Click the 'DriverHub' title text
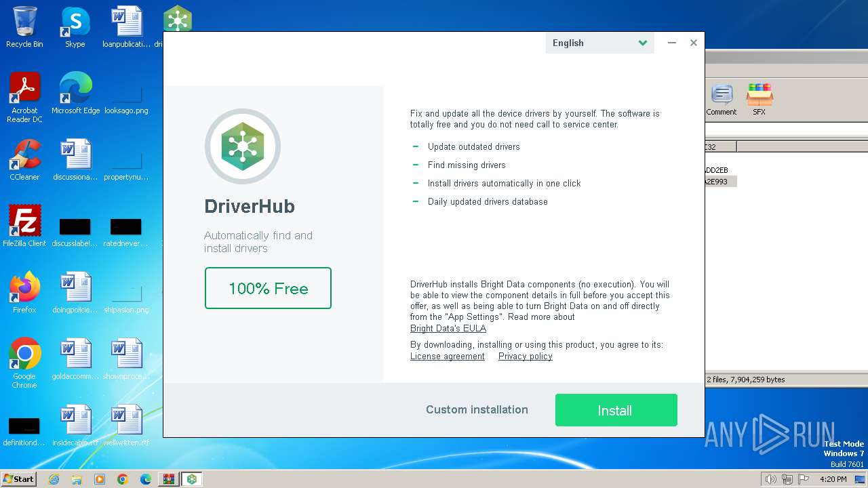This screenshot has width=868, height=488. coord(250,207)
